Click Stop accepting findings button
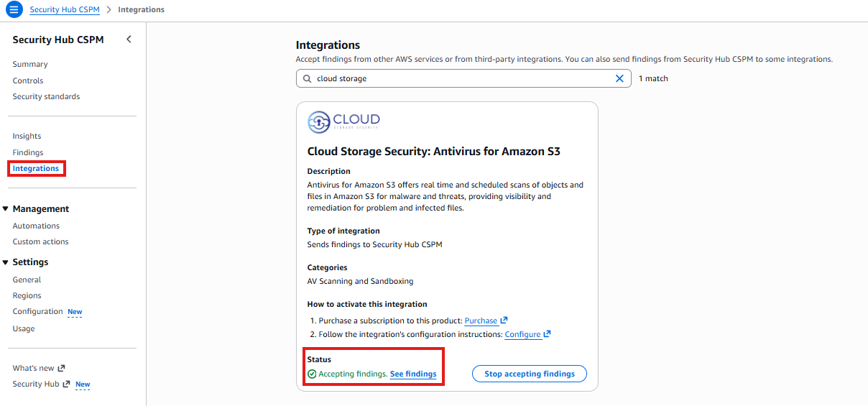The height and width of the screenshot is (406, 868). point(529,374)
